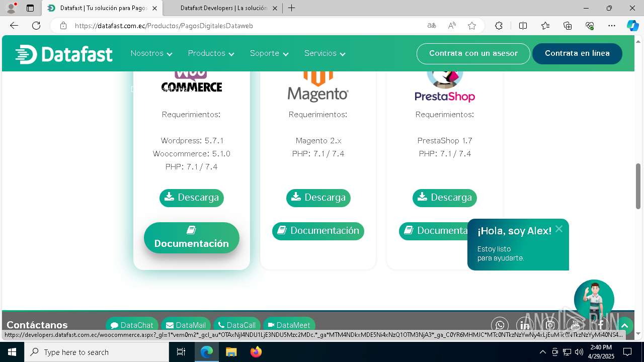644x362 pixels.
Task: Open DataChat contact option
Action: tap(132, 325)
